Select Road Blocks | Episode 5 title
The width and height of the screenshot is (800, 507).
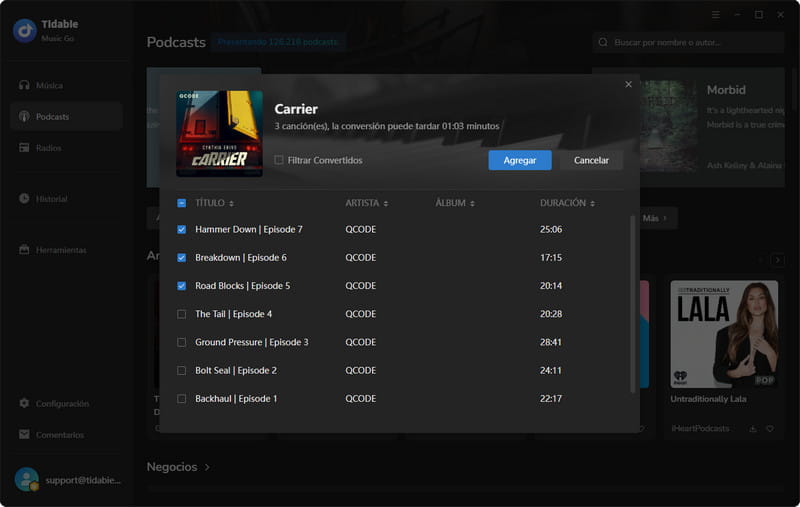tap(242, 286)
